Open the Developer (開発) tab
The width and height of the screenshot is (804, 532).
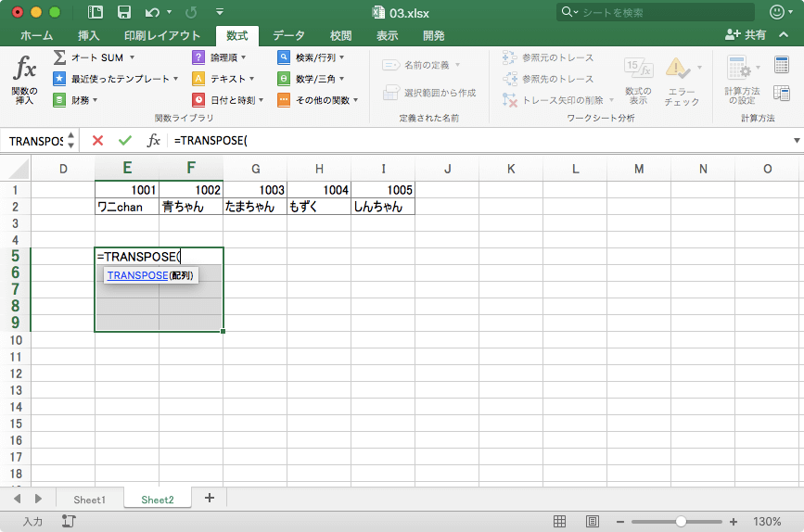click(x=434, y=35)
